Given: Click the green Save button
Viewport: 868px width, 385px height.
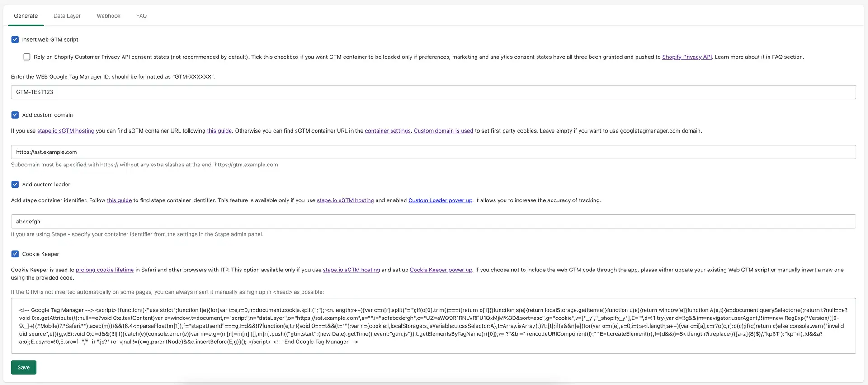Looking at the screenshot, I should [24, 367].
